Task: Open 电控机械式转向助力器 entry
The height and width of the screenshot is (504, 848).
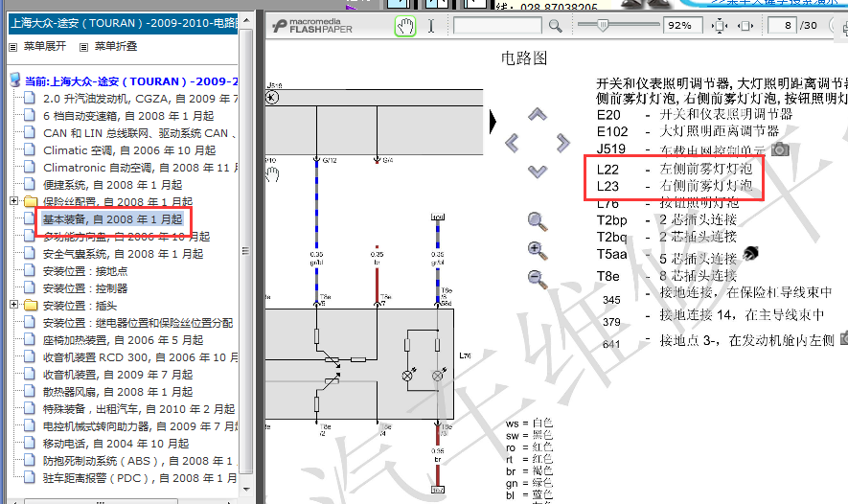Action: (x=140, y=426)
